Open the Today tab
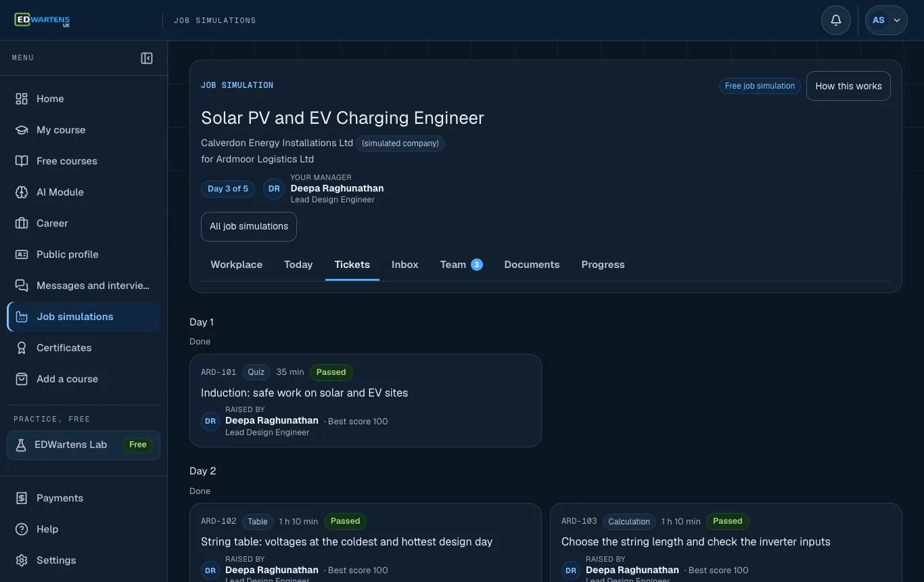This screenshot has height=582, width=924. coord(298,265)
